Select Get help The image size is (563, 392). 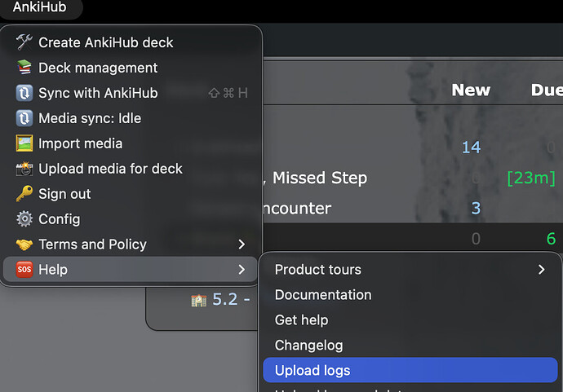[x=410, y=319]
